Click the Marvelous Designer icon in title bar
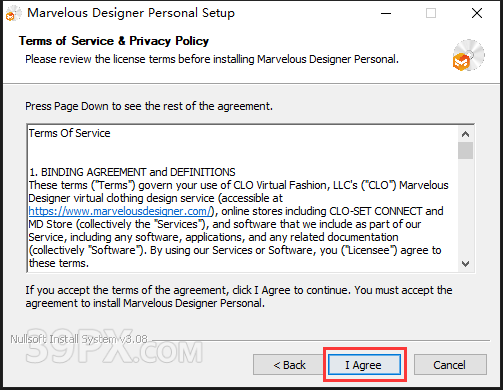 (13, 14)
